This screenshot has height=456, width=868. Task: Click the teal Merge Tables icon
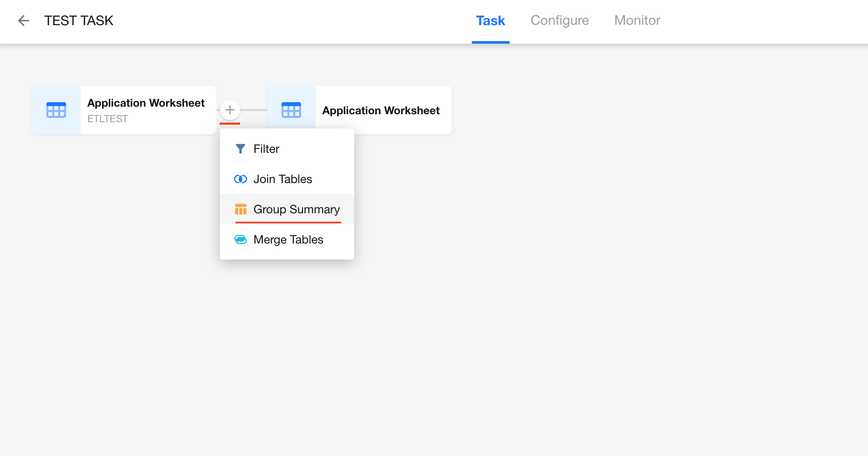tap(240, 240)
